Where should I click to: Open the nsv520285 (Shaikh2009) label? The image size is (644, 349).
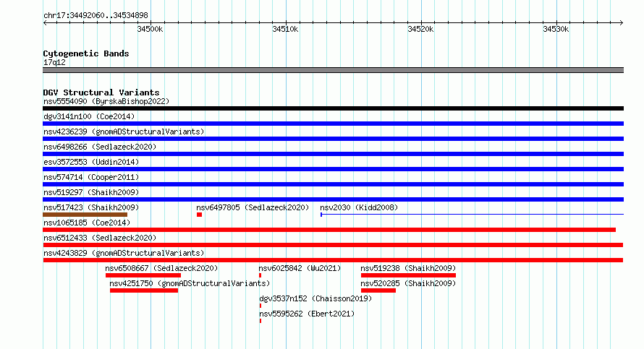[408, 283]
